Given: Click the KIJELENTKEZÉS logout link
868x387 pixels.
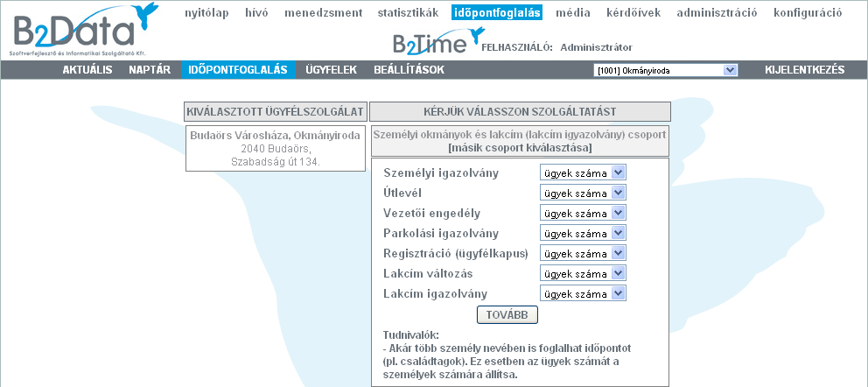Looking at the screenshot, I should pos(804,70).
